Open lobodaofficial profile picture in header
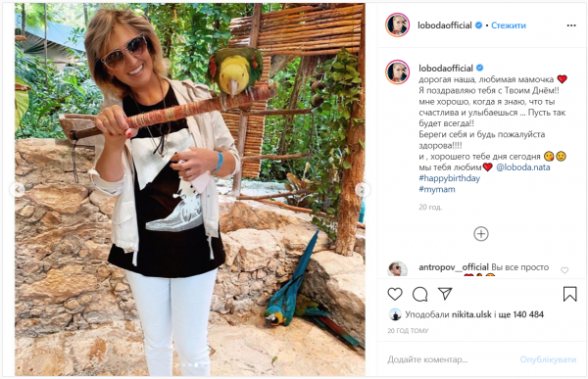The width and height of the screenshot is (588, 379). point(398,25)
